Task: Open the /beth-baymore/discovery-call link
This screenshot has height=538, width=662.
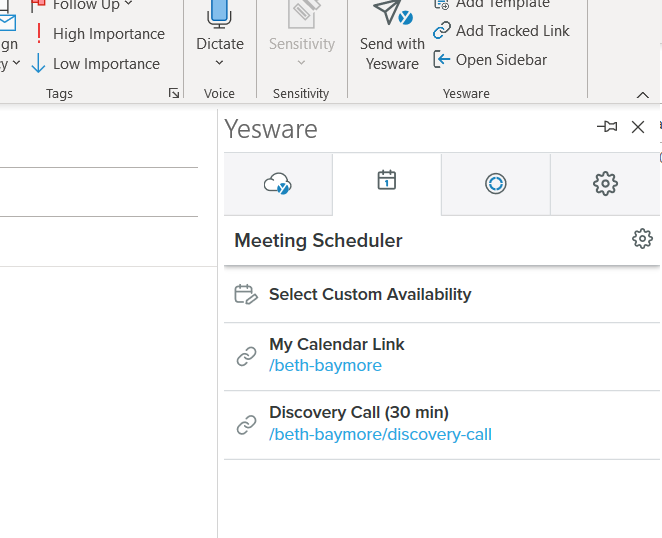Action: 380,435
